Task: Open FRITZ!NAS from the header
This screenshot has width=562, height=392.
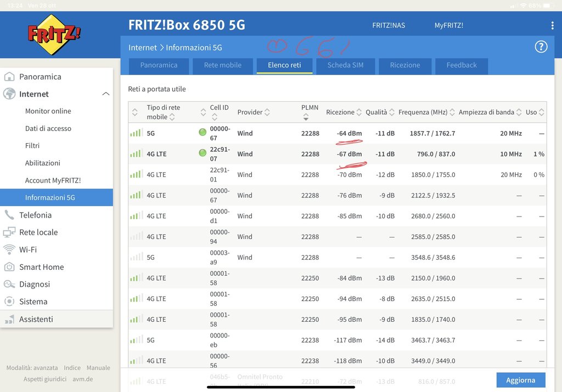Action: point(389,26)
